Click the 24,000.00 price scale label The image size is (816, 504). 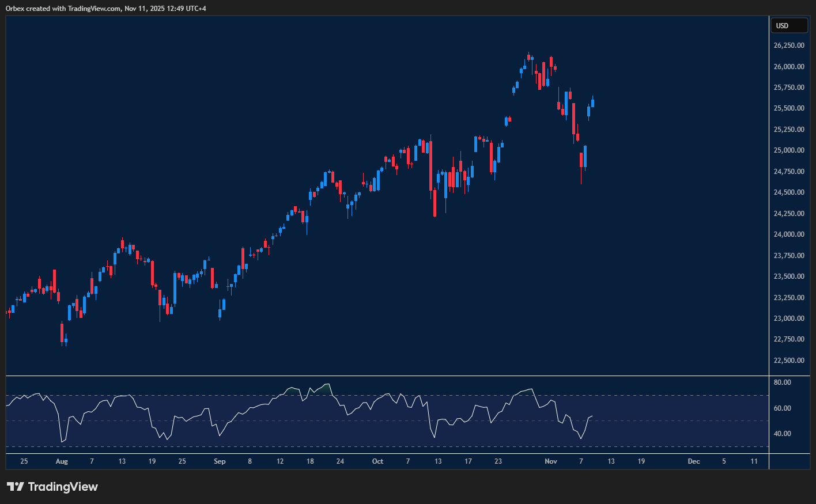coord(789,234)
